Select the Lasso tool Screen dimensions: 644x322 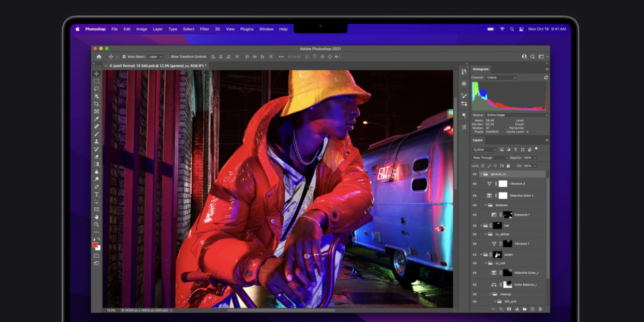(97, 89)
